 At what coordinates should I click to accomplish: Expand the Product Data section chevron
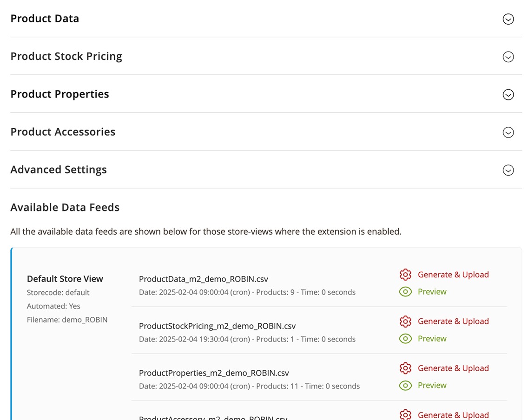508,19
